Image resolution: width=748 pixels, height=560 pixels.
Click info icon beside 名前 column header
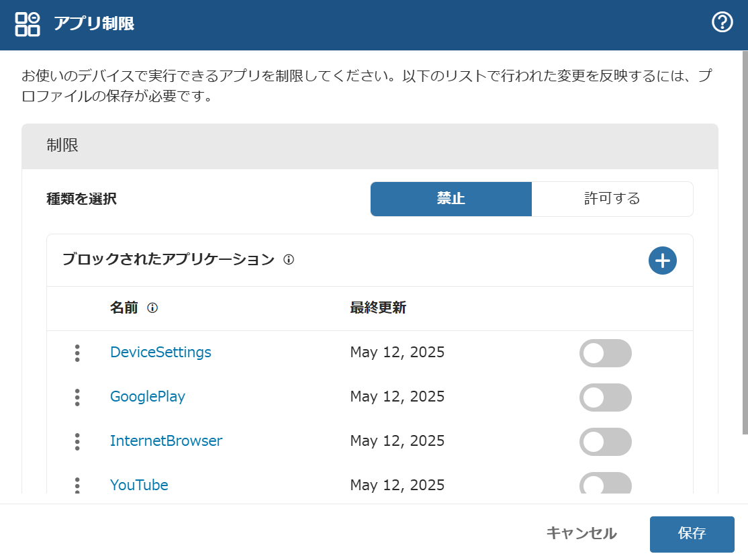[152, 308]
